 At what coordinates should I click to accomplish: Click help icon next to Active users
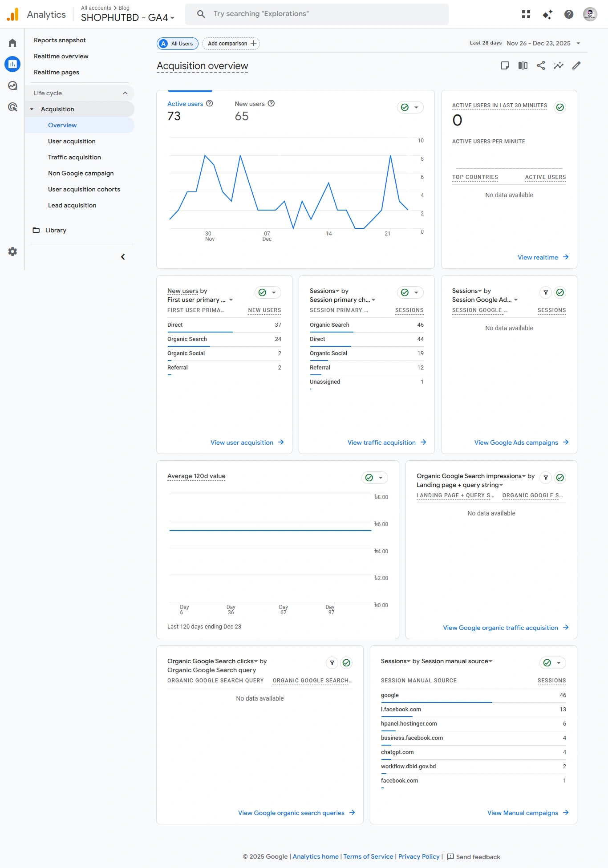tap(210, 103)
